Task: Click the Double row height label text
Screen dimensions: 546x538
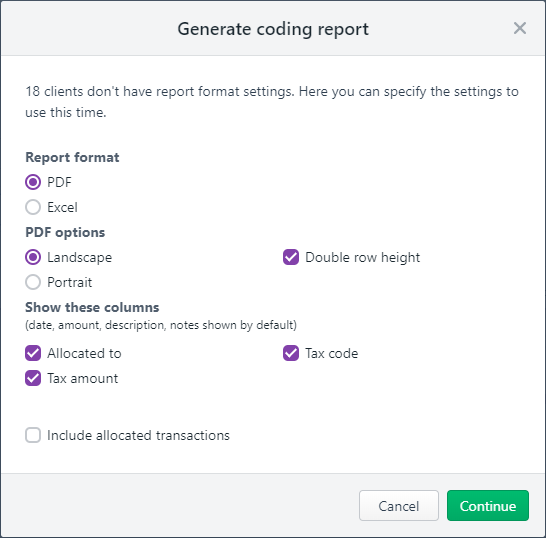Action: coord(362,258)
